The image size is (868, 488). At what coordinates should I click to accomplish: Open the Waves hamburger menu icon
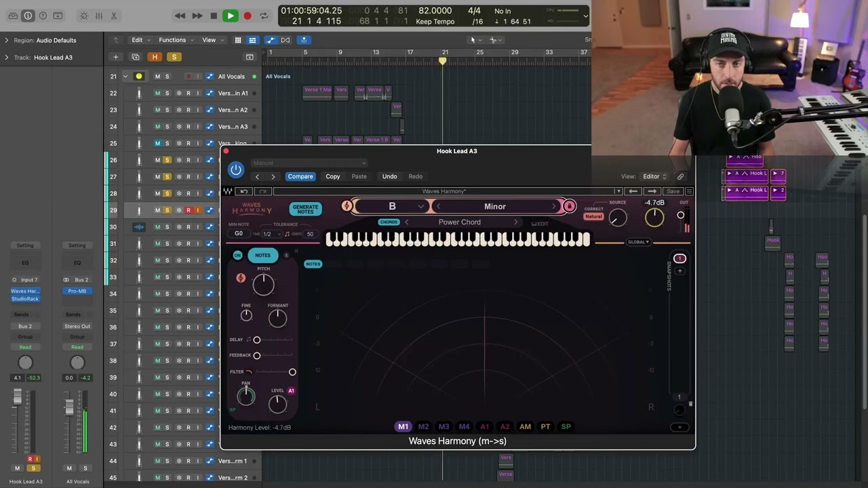click(x=690, y=192)
